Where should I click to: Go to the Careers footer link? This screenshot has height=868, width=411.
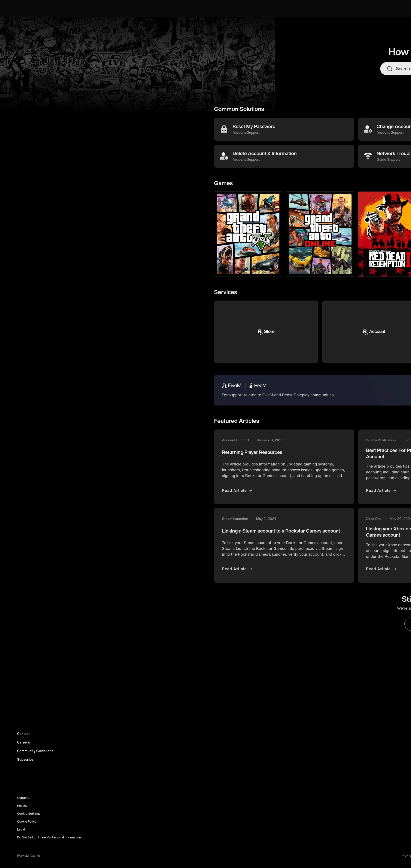[24, 742]
